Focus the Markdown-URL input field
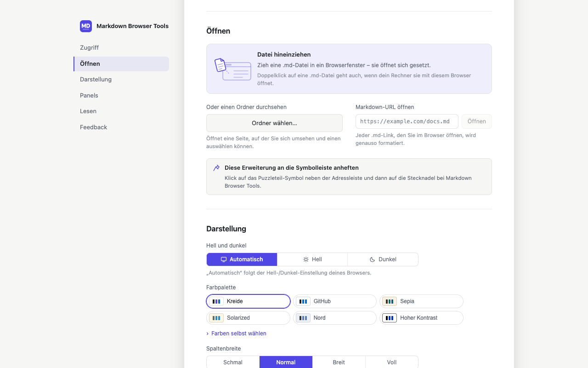 [407, 121]
